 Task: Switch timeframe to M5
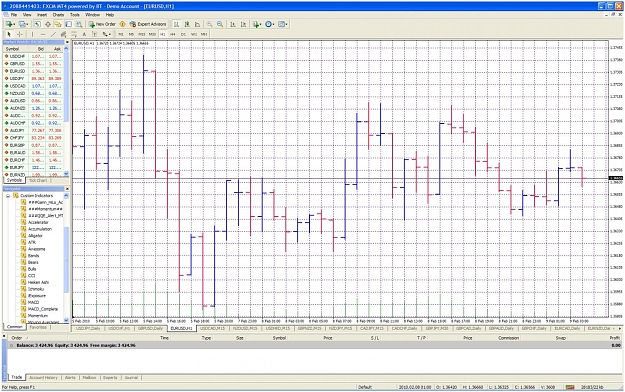pyautogui.click(x=131, y=34)
